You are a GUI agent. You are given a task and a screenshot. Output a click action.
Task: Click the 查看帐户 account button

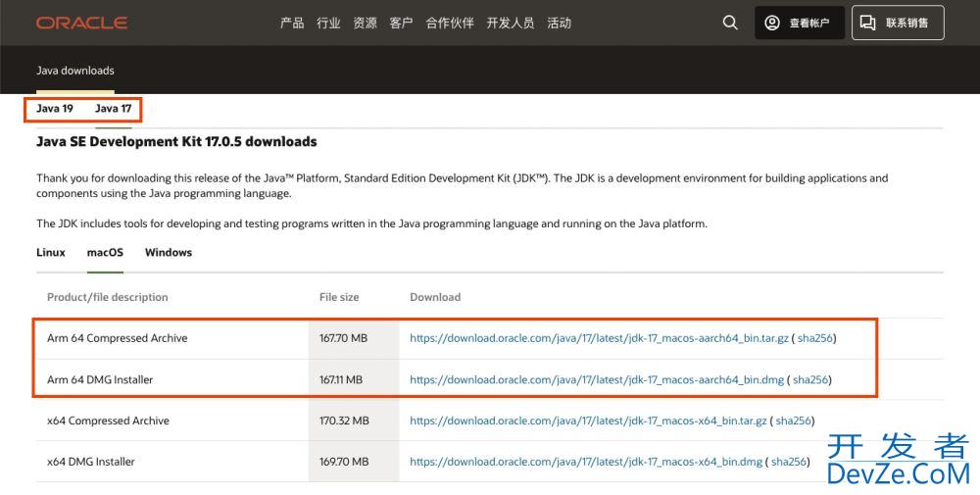pos(800,24)
